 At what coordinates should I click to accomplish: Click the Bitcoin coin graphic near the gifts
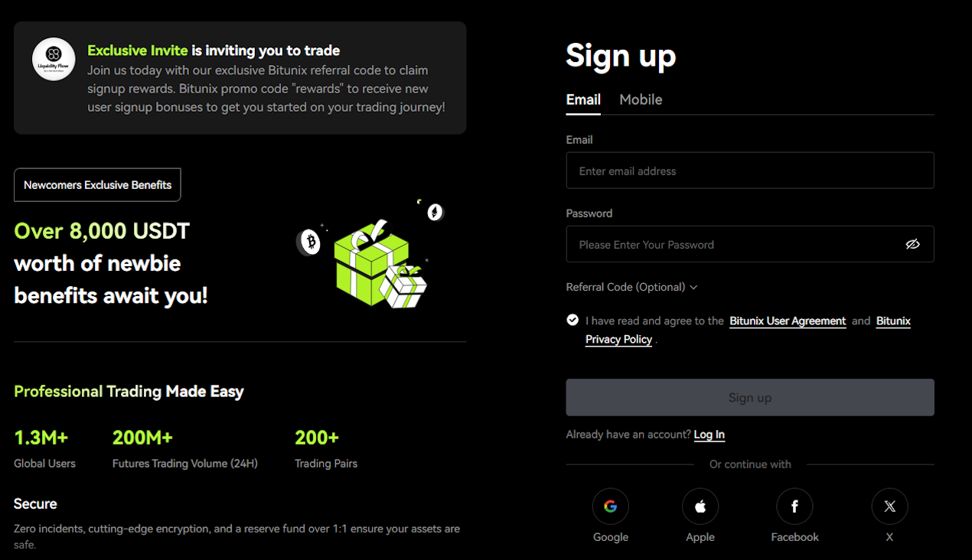[x=311, y=241]
